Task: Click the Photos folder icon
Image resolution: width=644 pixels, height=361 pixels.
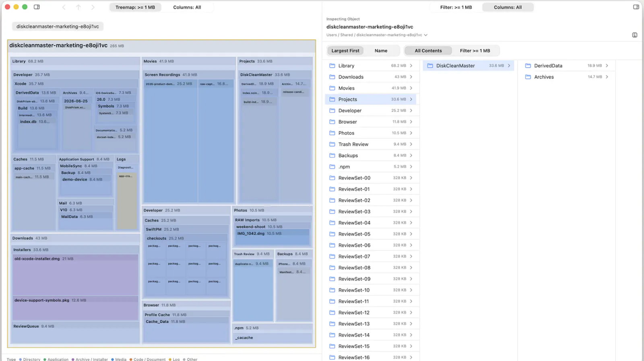Action: (x=332, y=133)
